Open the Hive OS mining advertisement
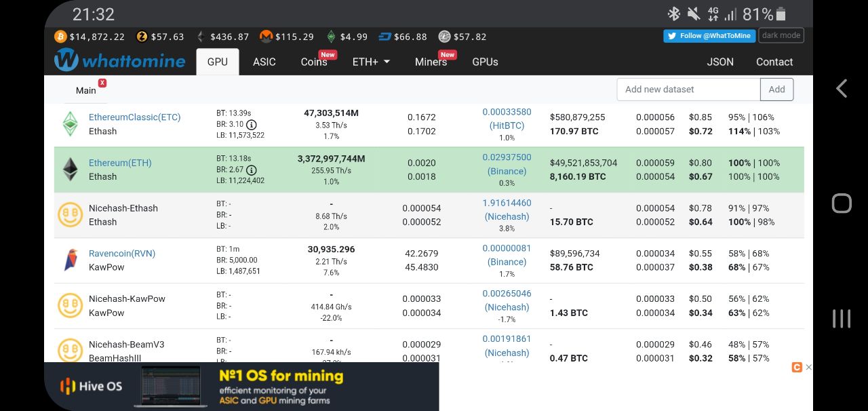The height and width of the screenshot is (411, 868). 241,387
